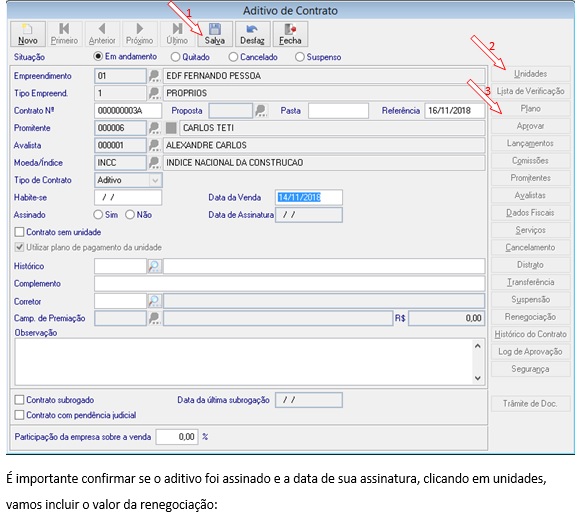Open Histórico do Contrato side button

531,334
